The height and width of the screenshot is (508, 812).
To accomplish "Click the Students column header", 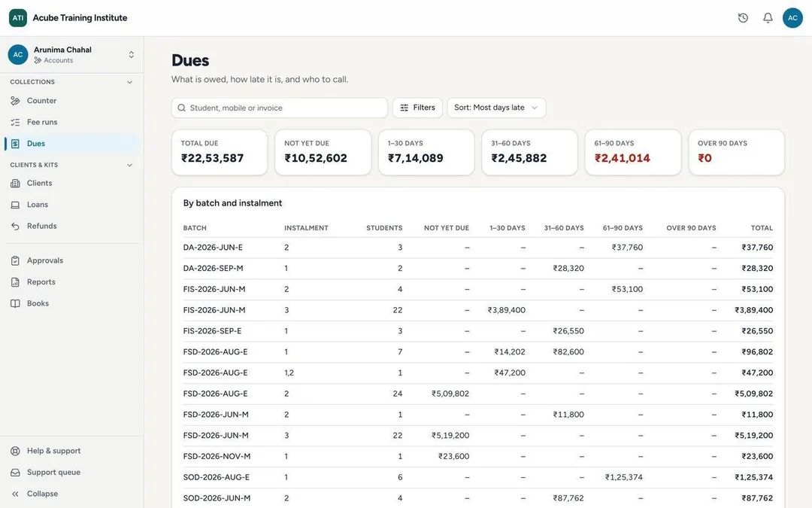I will pyautogui.click(x=384, y=228).
